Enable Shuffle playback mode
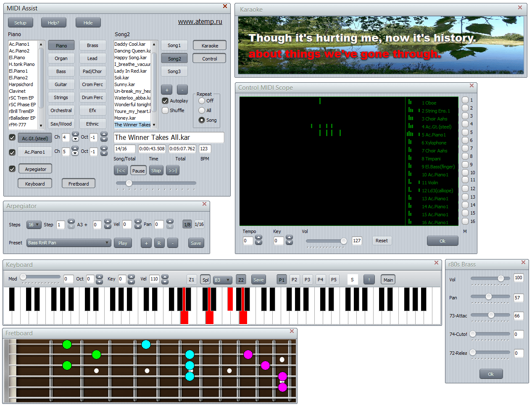 tap(165, 110)
